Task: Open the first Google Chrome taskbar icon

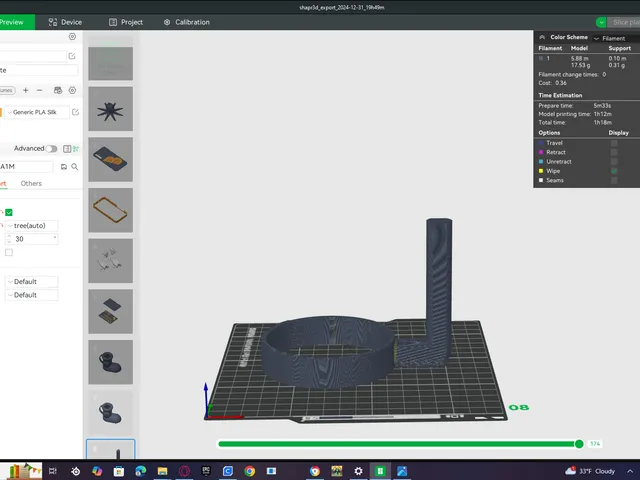Action: point(250,471)
